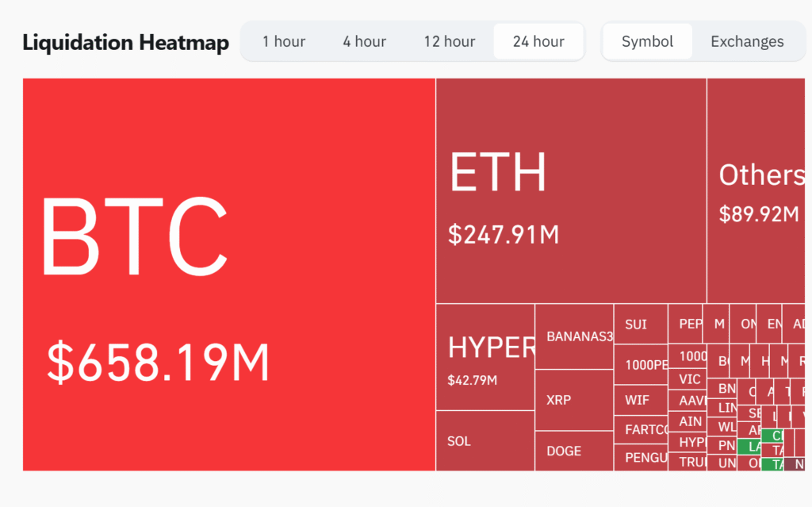This screenshot has height=507, width=812.
Task: Click the HYPER $42.79M tile
Action: [x=485, y=357]
